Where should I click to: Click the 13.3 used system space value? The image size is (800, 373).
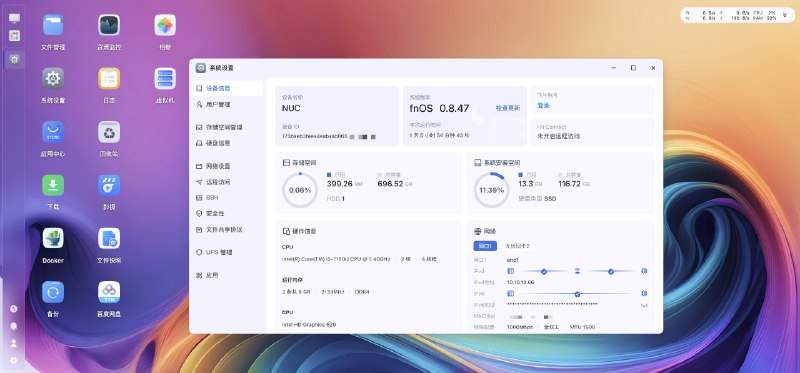pos(526,184)
